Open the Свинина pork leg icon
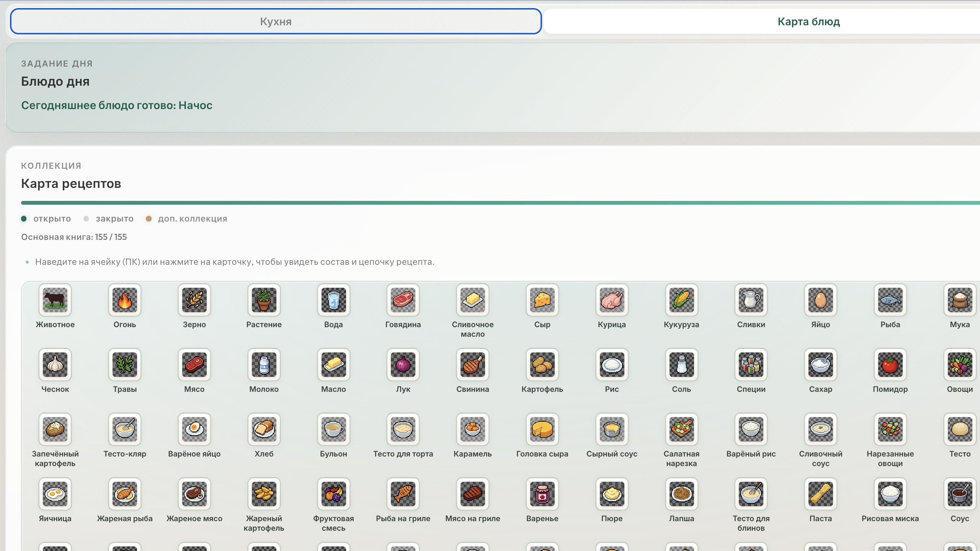The image size is (980, 551). [473, 365]
